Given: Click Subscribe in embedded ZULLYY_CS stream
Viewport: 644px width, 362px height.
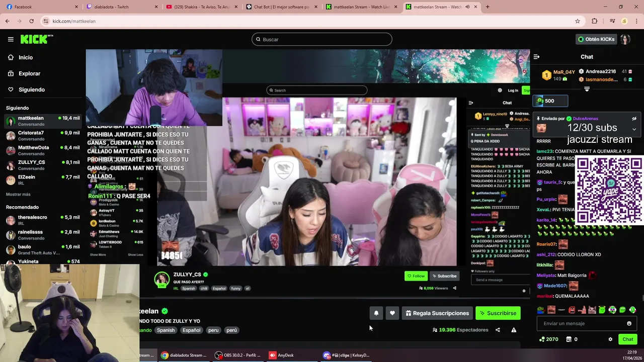Looking at the screenshot, I should tap(444, 276).
